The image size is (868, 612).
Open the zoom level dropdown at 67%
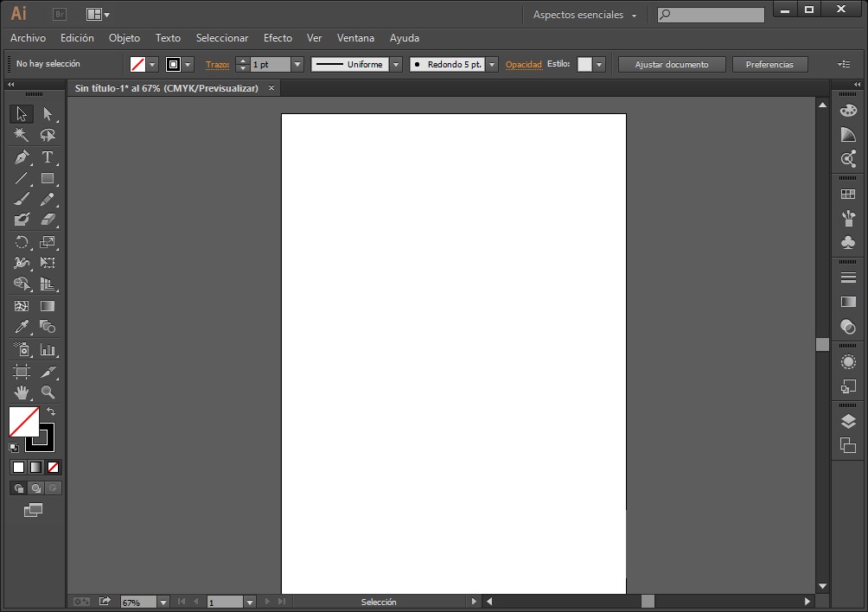(163, 602)
